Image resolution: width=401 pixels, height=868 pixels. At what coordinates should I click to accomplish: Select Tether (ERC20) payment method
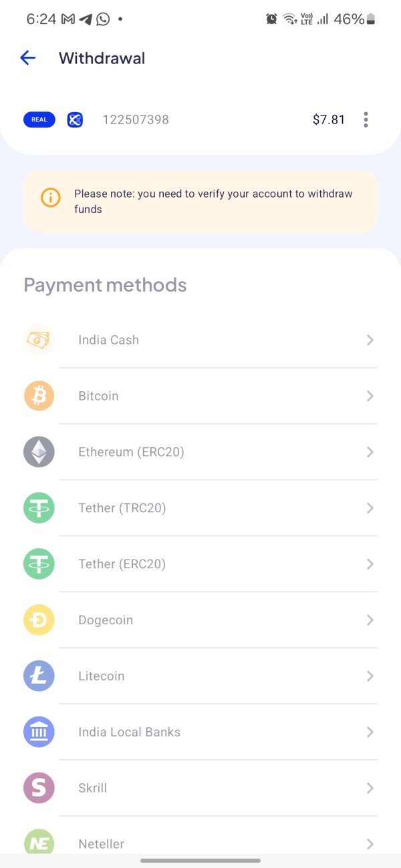[122, 564]
